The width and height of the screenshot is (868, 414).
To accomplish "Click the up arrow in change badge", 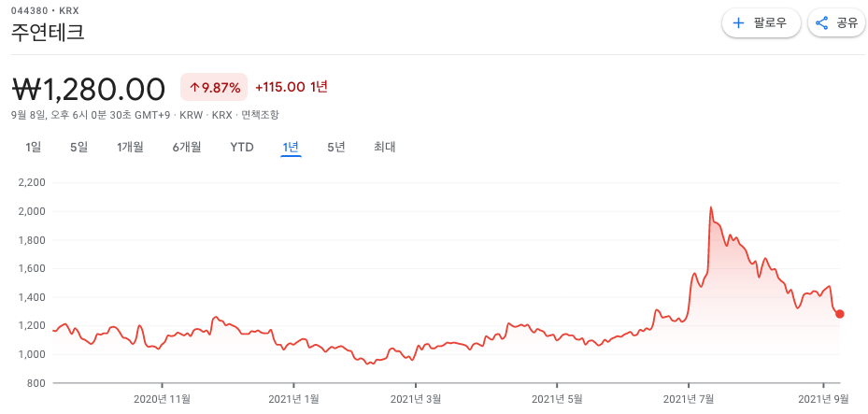I will click(194, 88).
